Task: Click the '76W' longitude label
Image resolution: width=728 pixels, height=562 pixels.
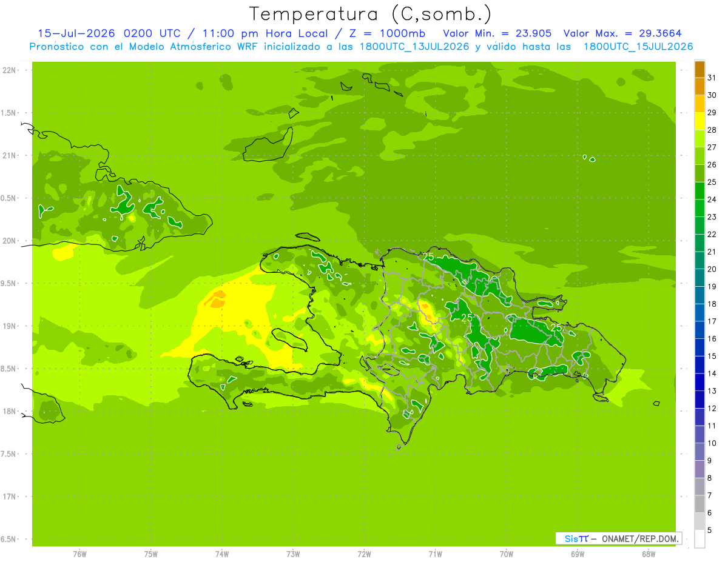Action: (79, 554)
